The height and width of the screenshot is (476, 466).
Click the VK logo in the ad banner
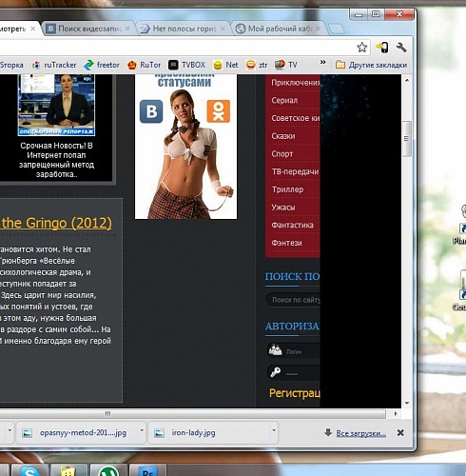click(151, 111)
